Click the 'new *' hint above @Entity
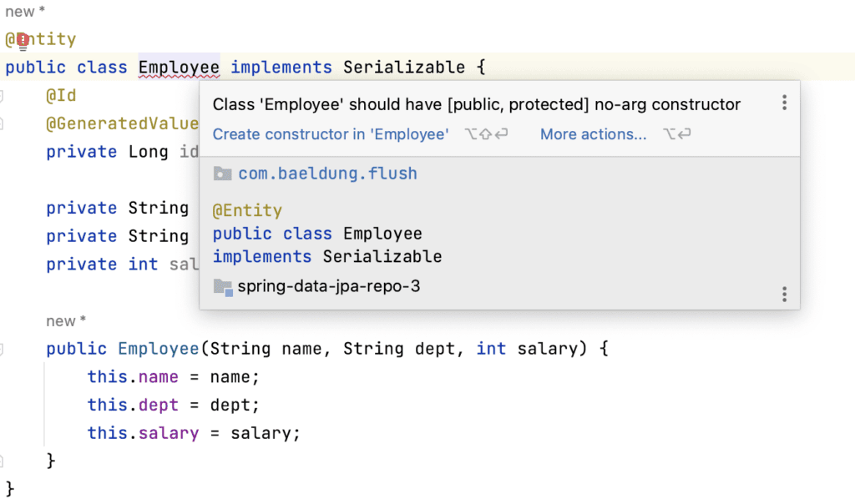Image resolution: width=855 pixels, height=504 pixels. (x=25, y=12)
